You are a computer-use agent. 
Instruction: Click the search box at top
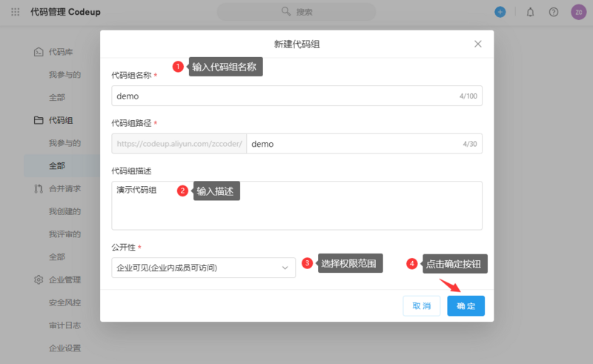(x=296, y=12)
